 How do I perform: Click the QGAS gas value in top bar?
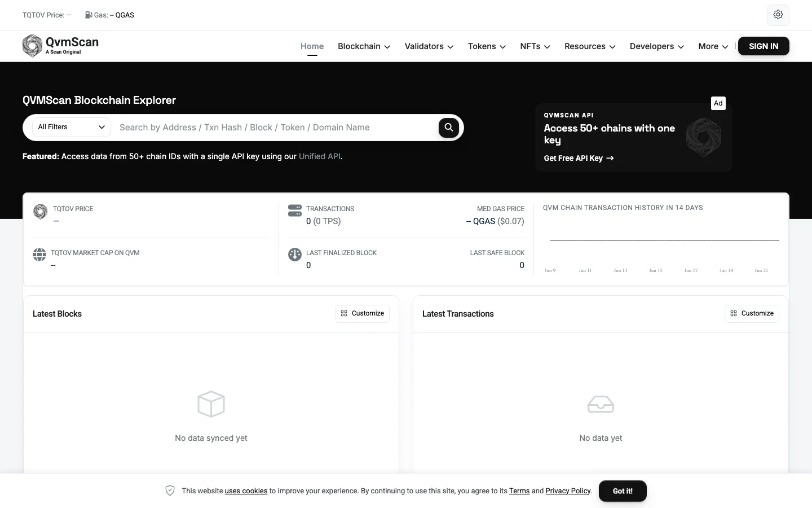click(122, 15)
